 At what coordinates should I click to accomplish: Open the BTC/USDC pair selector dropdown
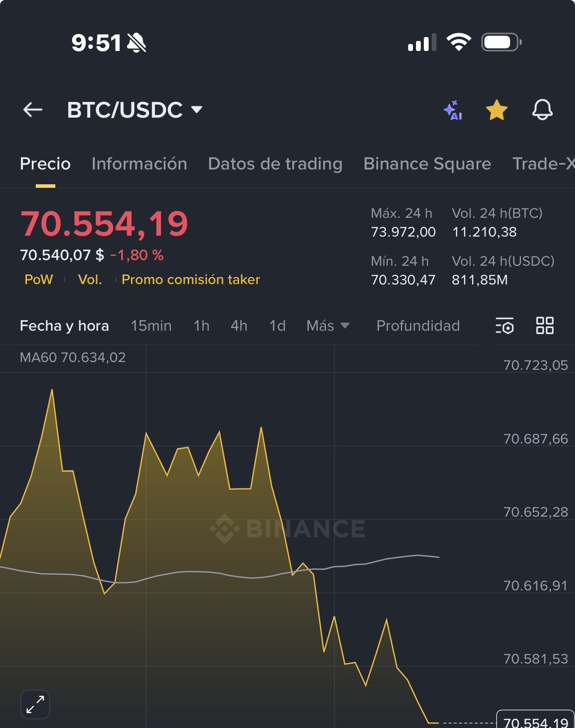(135, 110)
